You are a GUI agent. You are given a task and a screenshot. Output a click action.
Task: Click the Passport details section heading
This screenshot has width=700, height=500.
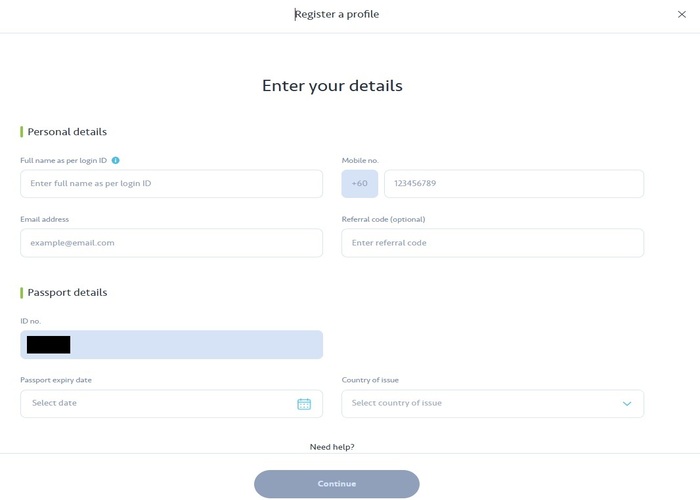[x=67, y=292]
